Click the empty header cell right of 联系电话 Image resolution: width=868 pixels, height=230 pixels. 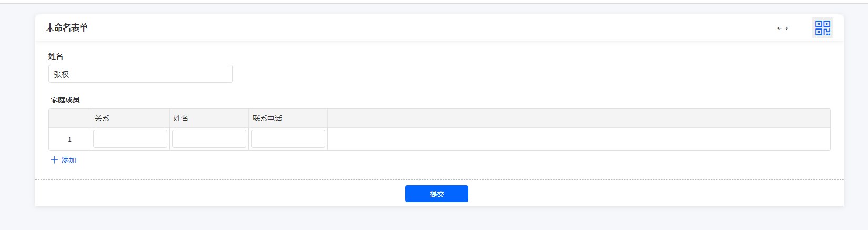pos(578,118)
